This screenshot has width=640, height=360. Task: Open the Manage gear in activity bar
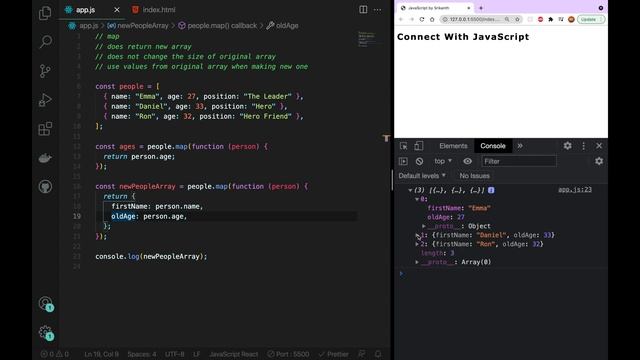[x=46, y=333]
